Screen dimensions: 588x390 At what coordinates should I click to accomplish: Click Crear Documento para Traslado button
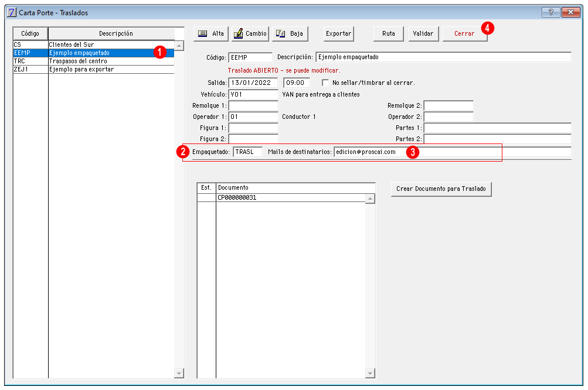pyautogui.click(x=441, y=189)
